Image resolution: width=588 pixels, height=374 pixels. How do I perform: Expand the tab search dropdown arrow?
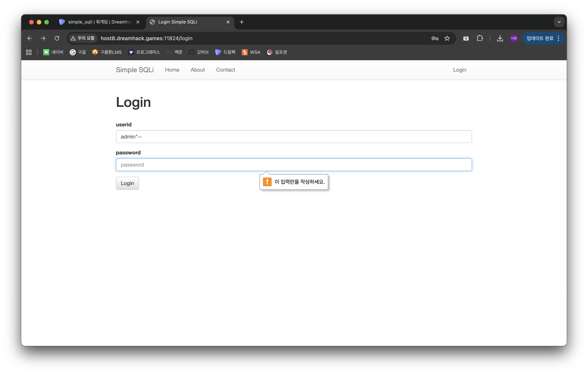coord(559,22)
